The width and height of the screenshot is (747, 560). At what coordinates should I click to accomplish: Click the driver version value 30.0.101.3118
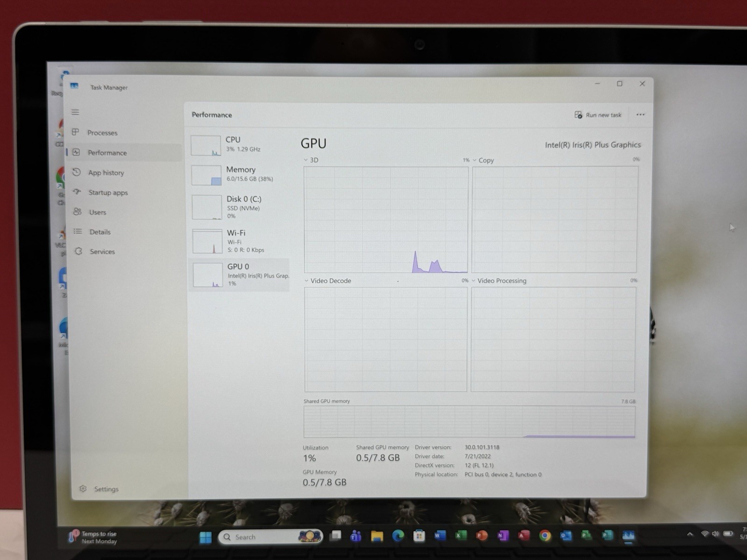coord(482,447)
